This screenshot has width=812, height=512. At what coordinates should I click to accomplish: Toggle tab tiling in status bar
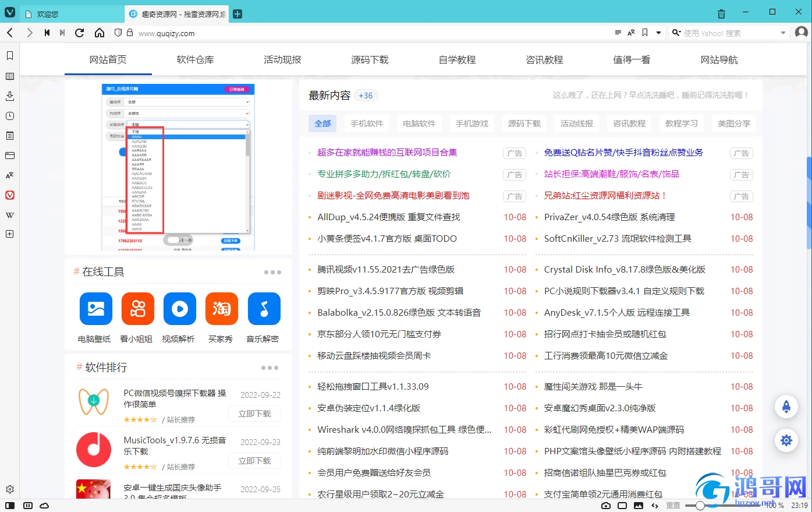click(28, 506)
